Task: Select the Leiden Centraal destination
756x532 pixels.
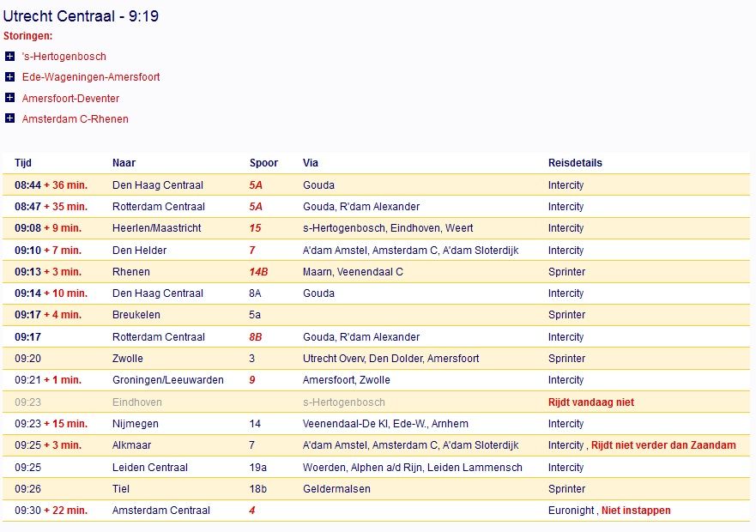Action: click(x=150, y=468)
